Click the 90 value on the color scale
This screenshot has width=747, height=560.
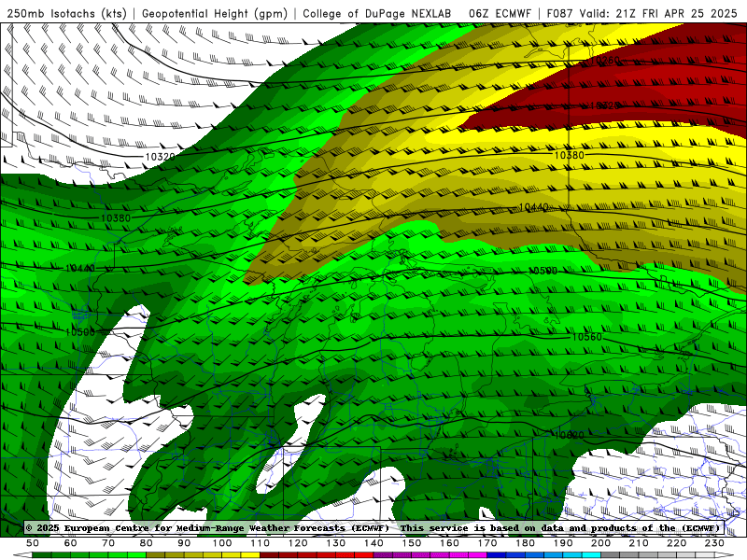(x=184, y=543)
